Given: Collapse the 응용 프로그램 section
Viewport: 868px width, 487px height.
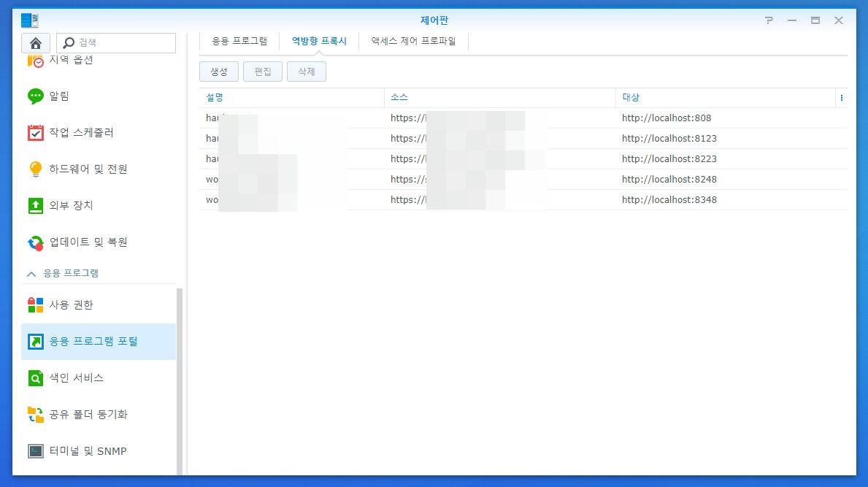Looking at the screenshot, I should [31, 274].
